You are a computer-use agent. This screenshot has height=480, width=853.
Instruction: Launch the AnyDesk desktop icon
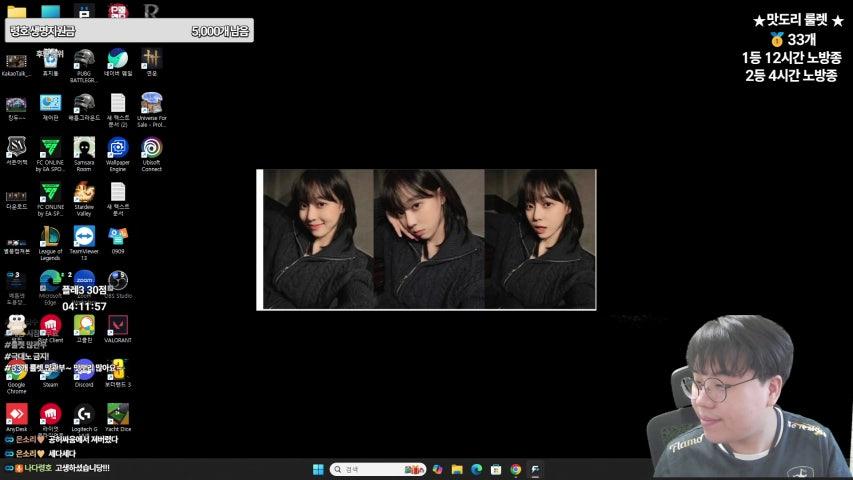point(17,413)
